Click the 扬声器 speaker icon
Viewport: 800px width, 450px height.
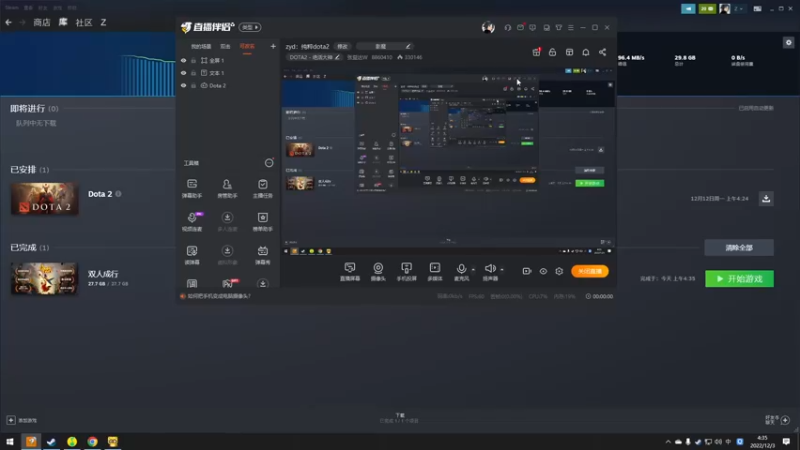click(490, 268)
